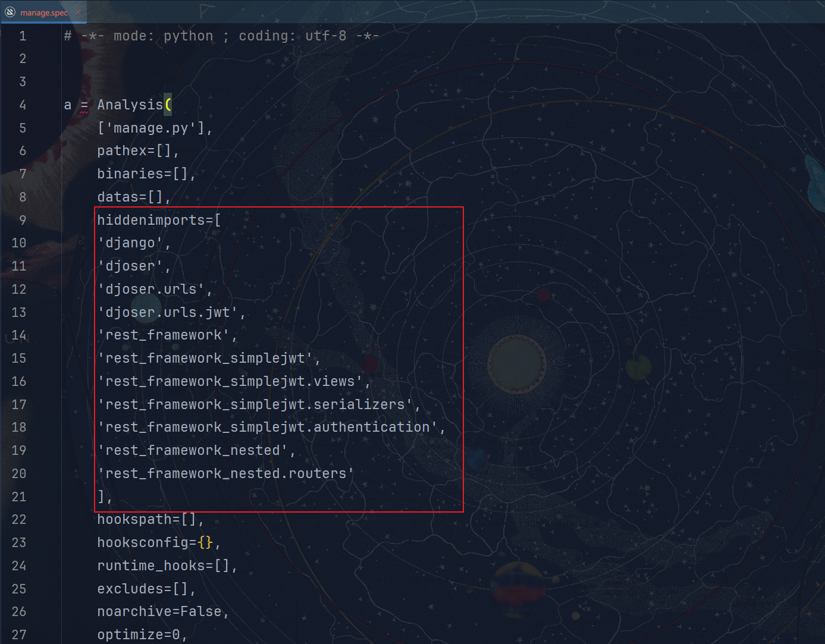
Task: Click the 'rest_framework_simplejwt.authentication', entry
Action: click(271, 428)
